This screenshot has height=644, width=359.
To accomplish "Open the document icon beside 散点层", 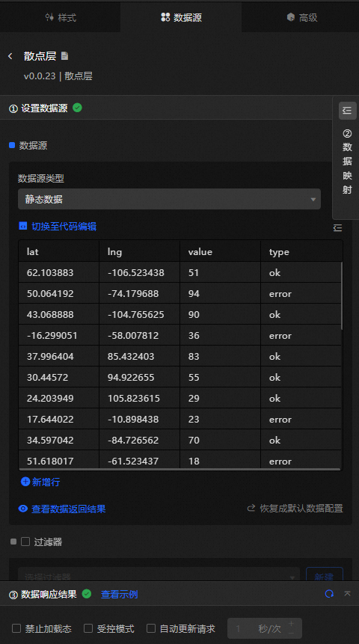I will 64,56.
